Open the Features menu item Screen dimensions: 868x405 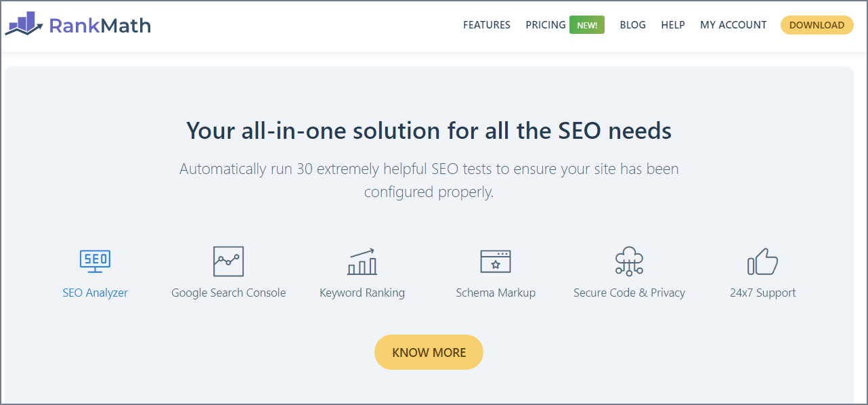[x=487, y=25]
